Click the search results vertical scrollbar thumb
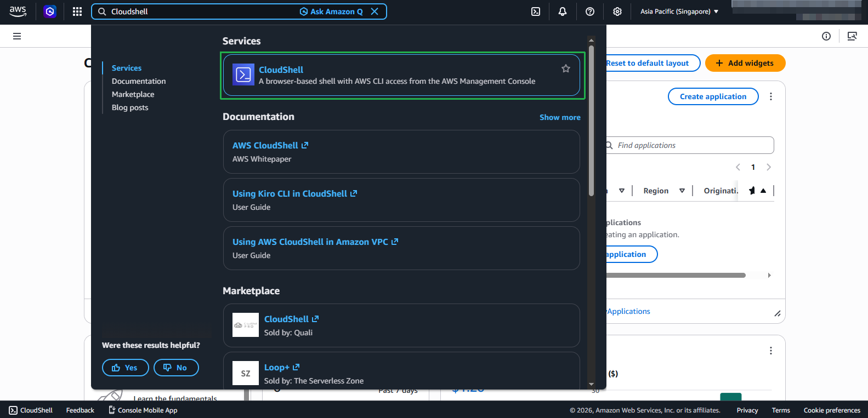The width and height of the screenshot is (868, 418). tap(591, 121)
